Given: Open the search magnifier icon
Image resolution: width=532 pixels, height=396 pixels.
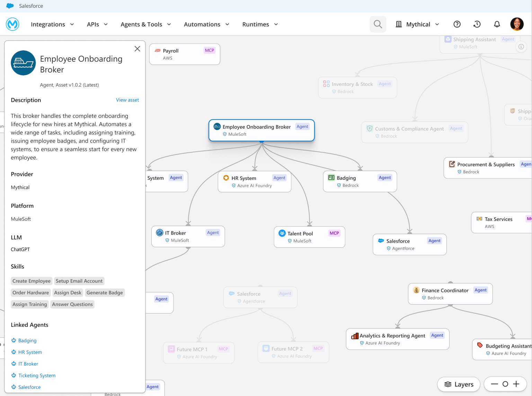Looking at the screenshot, I should tap(378, 24).
